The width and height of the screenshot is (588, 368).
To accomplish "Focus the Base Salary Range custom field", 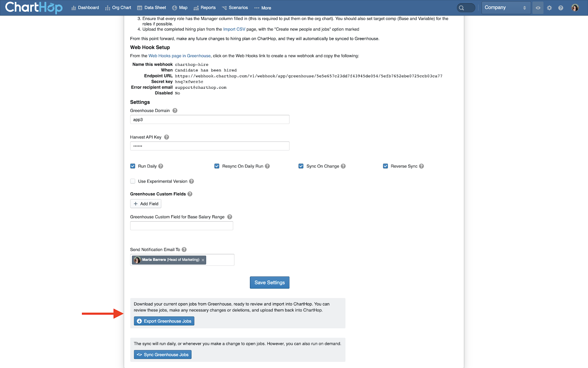I will pyautogui.click(x=182, y=226).
